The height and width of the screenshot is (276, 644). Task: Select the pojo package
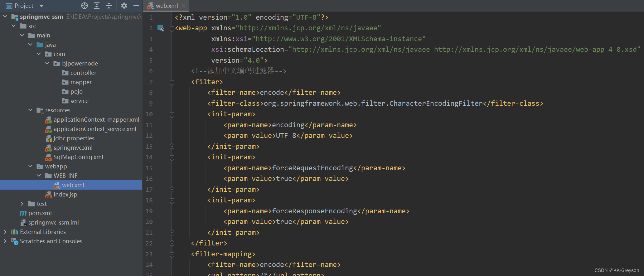[76, 91]
